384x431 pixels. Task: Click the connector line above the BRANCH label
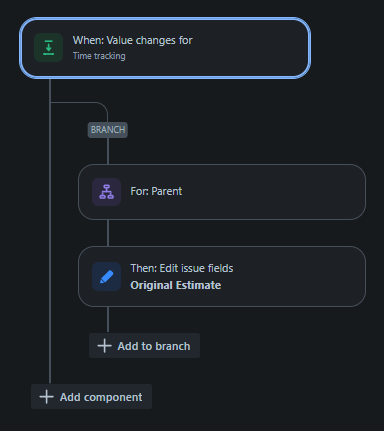tap(108, 115)
